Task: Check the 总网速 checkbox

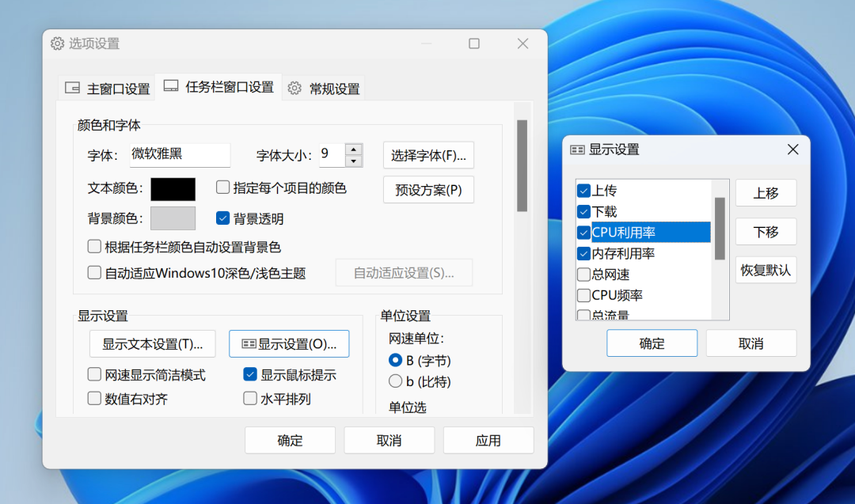Action: click(x=583, y=274)
